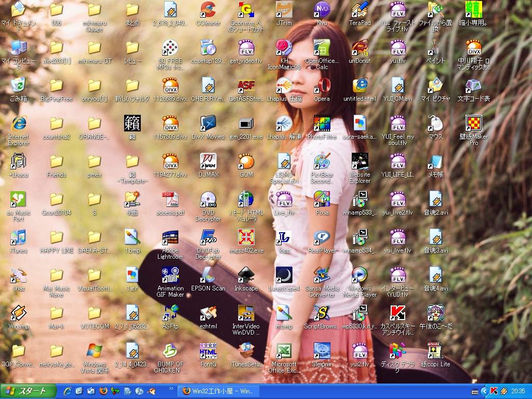Show hidden system tray icons arrow
532x399 pixels.
pos(485,392)
